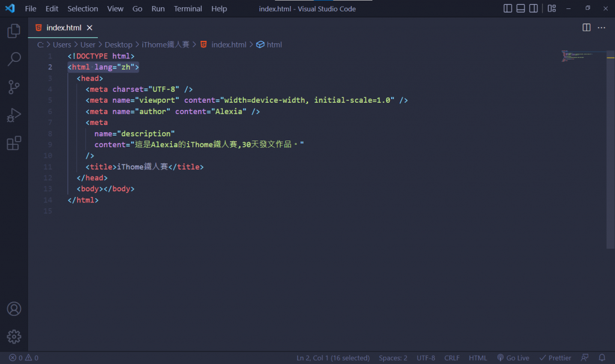This screenshot has width=615, height=364.
Task: Toggle the bottom panel
Action: pos(521,8)
